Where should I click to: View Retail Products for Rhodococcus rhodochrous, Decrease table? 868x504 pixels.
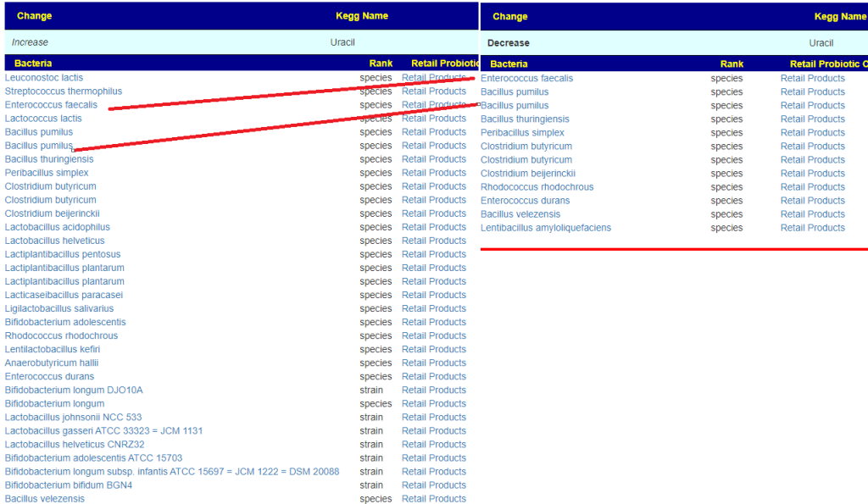(x=813, y=187)
